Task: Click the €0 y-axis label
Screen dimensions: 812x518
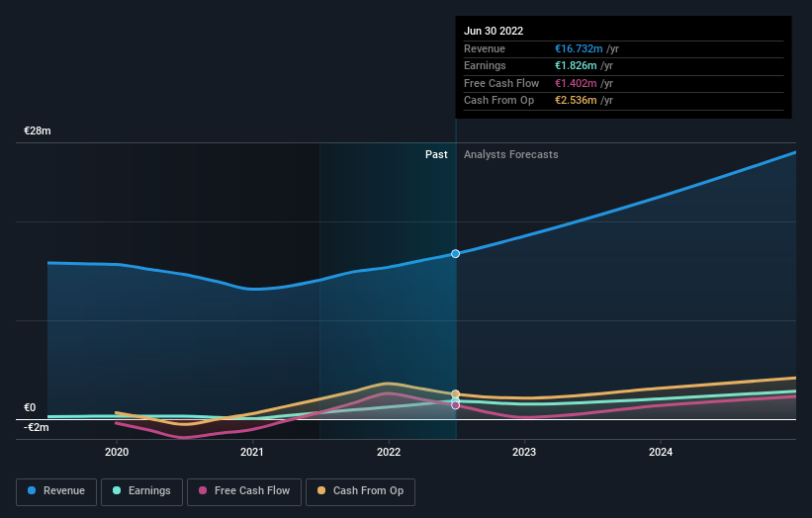Action: (x=30, y=407)
